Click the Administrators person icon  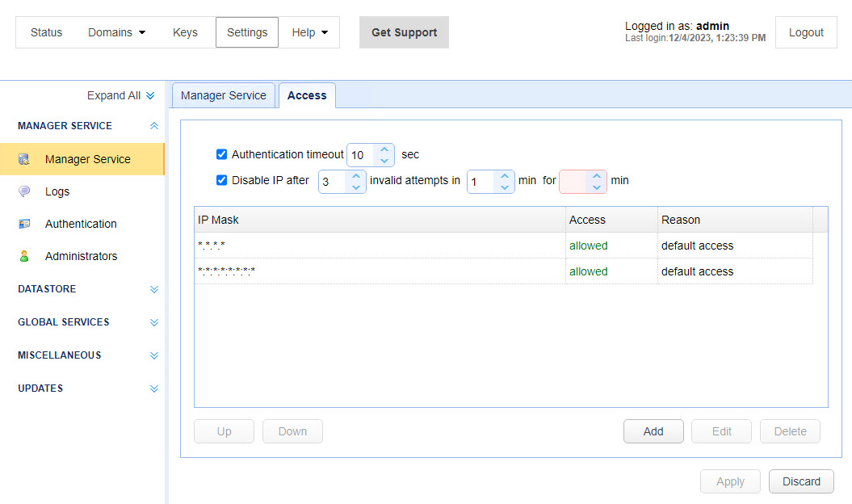coord(24,256)
